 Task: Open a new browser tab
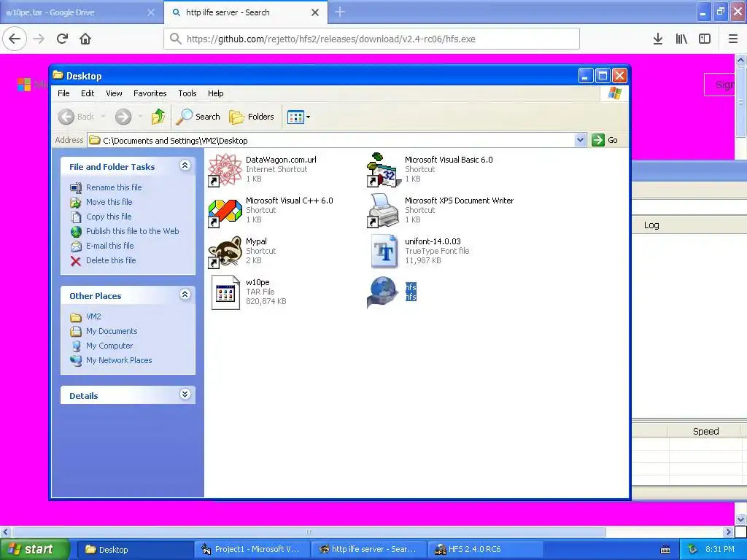tap(340, 12)
